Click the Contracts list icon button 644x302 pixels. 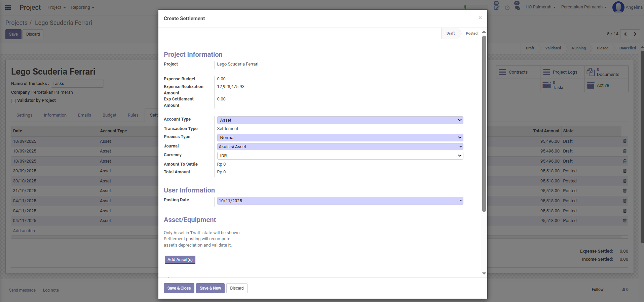tap(518, 72)
